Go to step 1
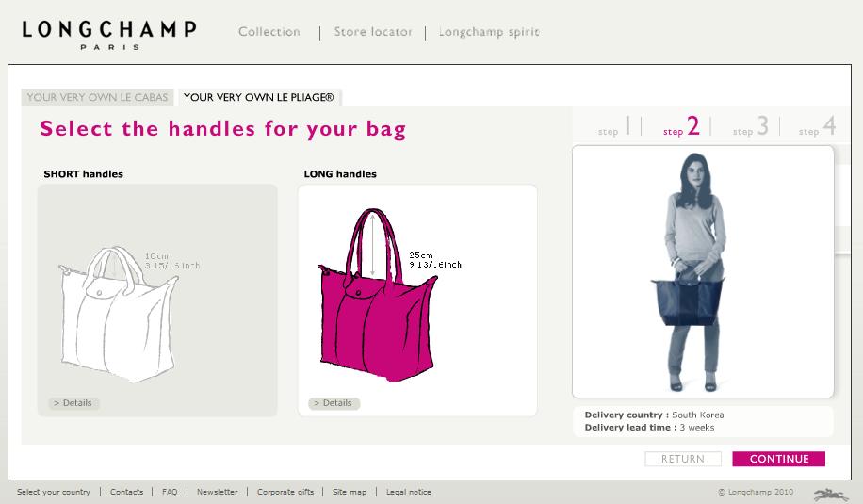This screenshot has height=504, width=863. (x=614, y=126)
